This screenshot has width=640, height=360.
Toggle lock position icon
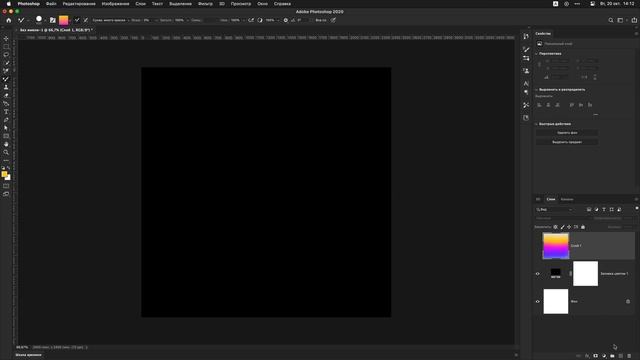tap(569, 227)
